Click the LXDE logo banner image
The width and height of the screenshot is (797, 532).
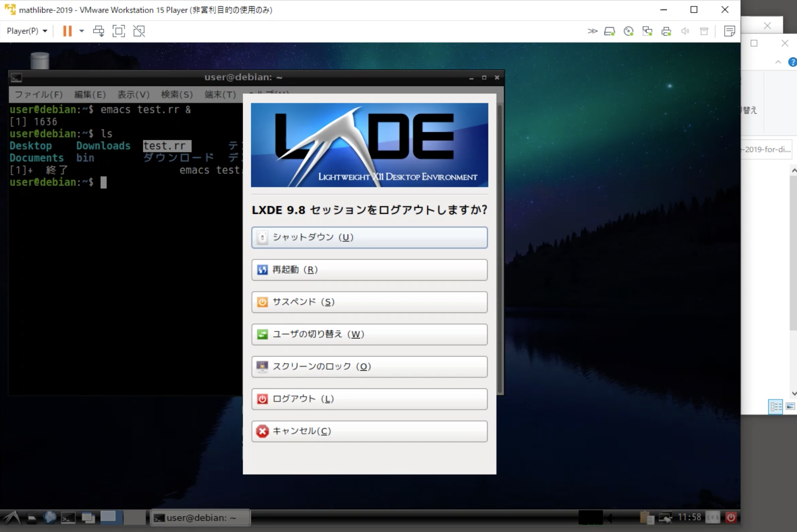[x=369, y=145]
